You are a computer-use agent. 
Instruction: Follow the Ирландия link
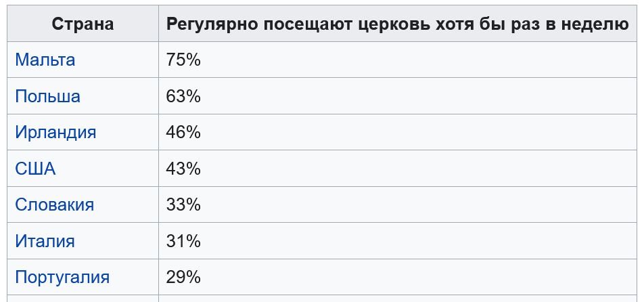55,132
